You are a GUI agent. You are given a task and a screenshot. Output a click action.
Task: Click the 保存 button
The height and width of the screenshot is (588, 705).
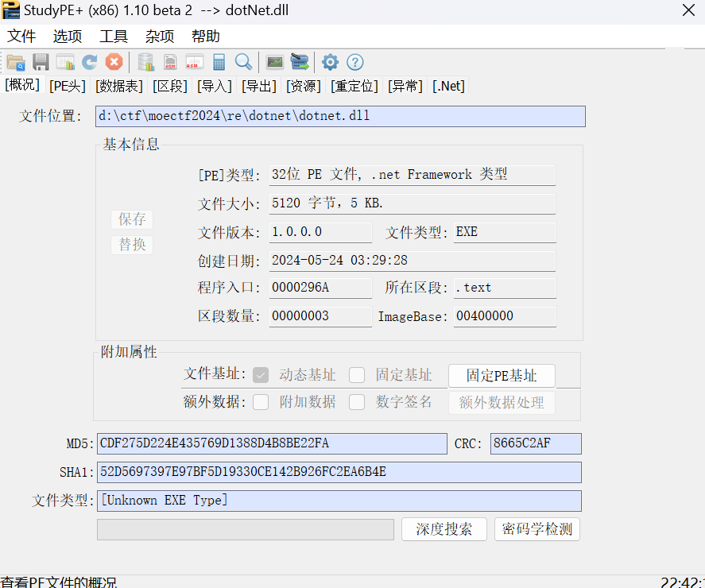pyautogui.click(x=132, y=219)
